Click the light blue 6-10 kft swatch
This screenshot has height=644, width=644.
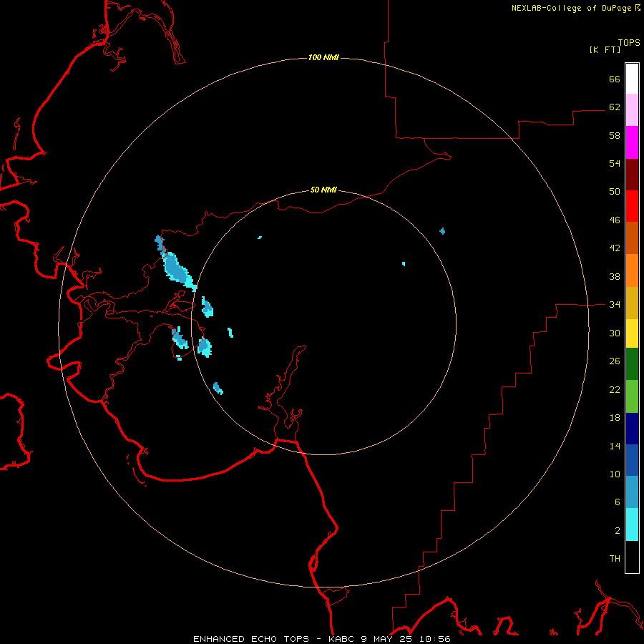pos(632,492)
